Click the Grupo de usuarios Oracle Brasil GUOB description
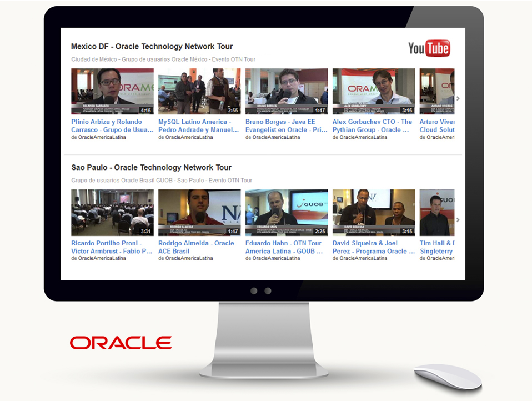This screenshot has height=401, width=532. click(162, 181)
